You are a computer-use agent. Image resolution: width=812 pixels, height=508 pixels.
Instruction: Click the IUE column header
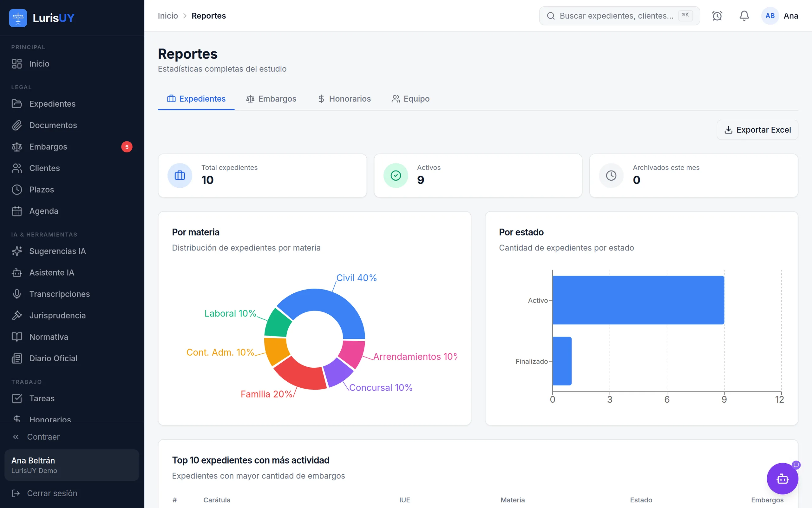[405, 500]
